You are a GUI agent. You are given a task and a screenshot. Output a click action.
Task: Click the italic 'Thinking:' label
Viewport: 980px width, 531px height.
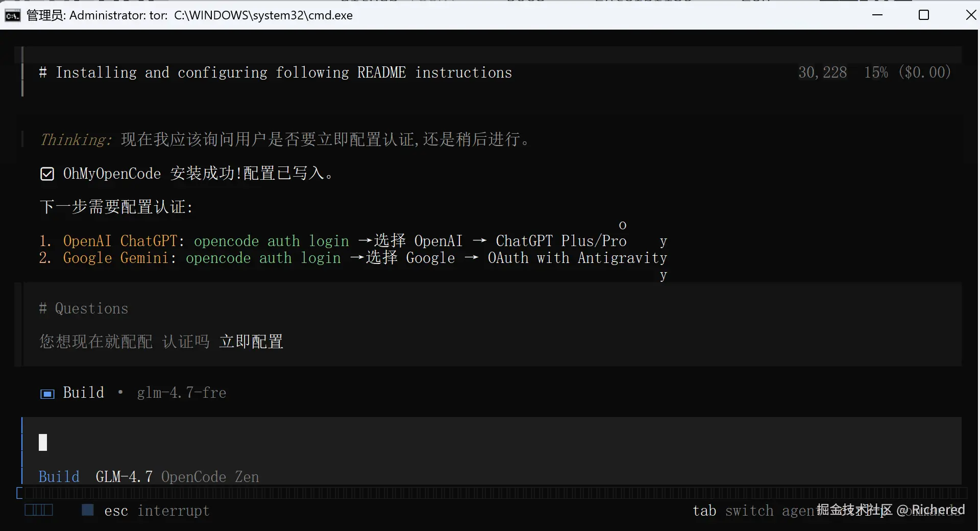76,139
